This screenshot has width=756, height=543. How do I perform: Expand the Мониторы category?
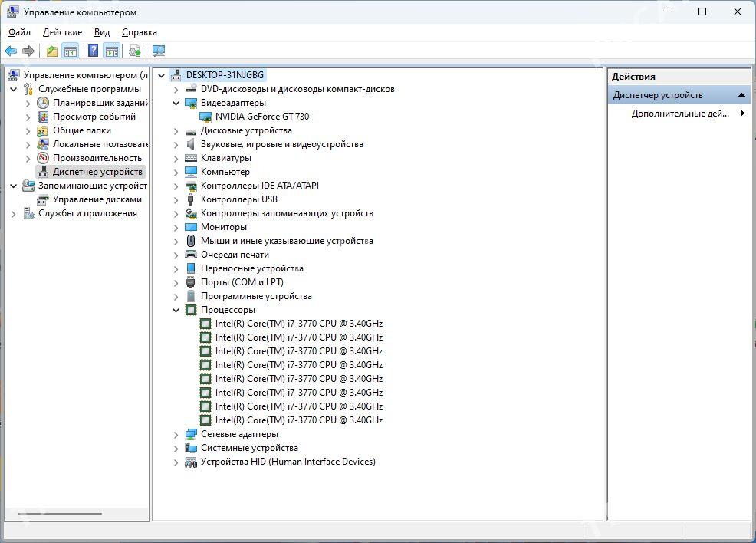coord(176,228)
